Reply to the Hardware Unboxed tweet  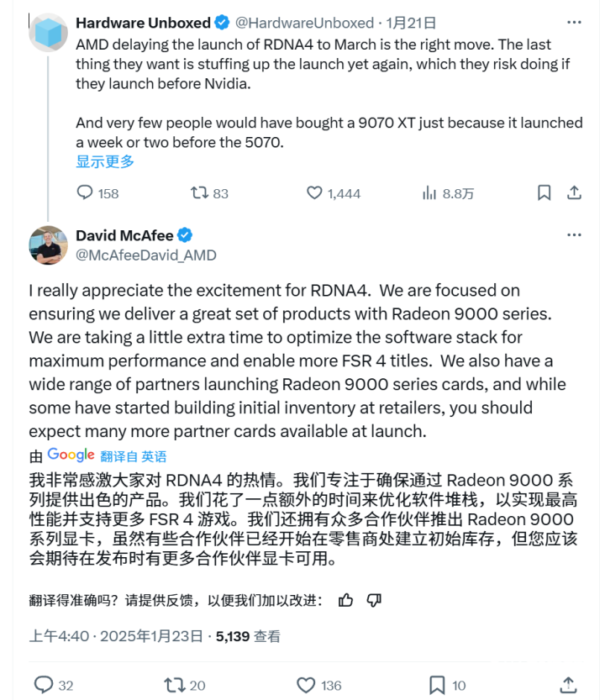(85, 193)
